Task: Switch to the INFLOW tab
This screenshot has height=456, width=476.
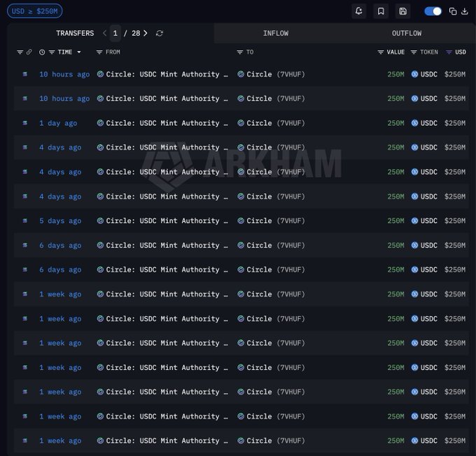Action: [276, 33]
